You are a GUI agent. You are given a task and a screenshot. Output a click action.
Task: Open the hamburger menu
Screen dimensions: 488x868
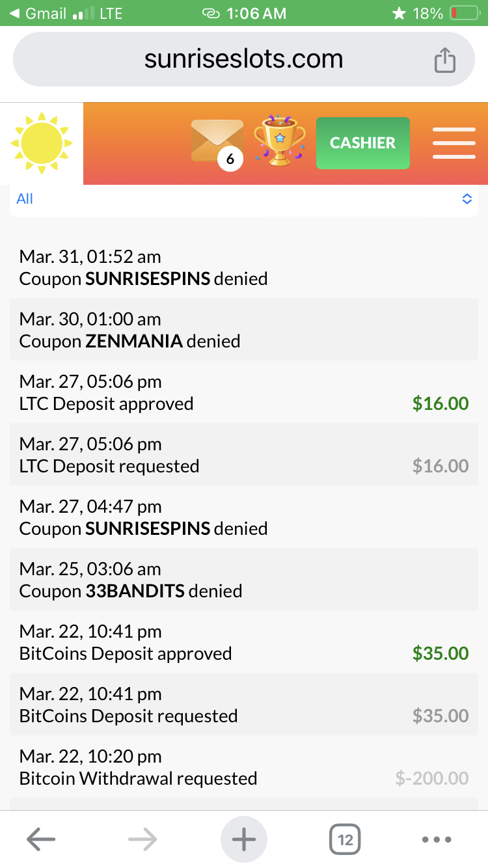[454, 143]
